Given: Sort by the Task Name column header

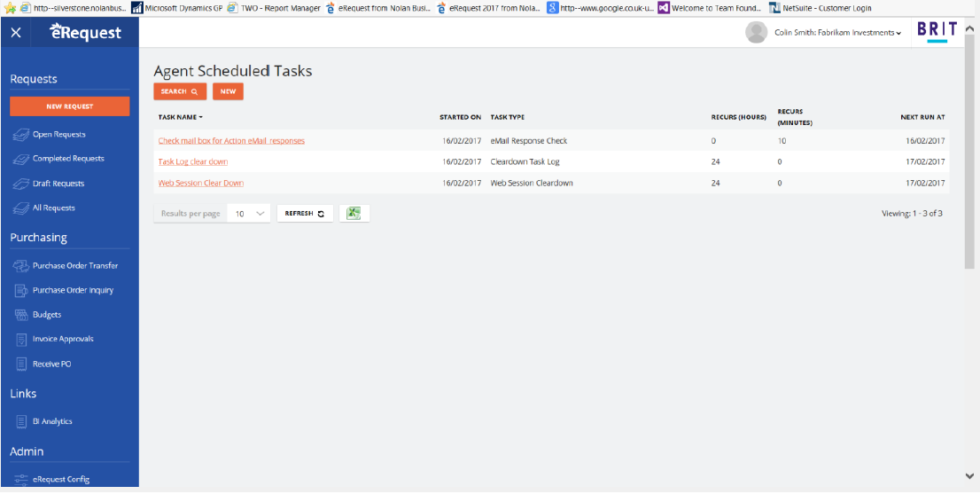Looking at the screenshot, I should coord(180,117).
